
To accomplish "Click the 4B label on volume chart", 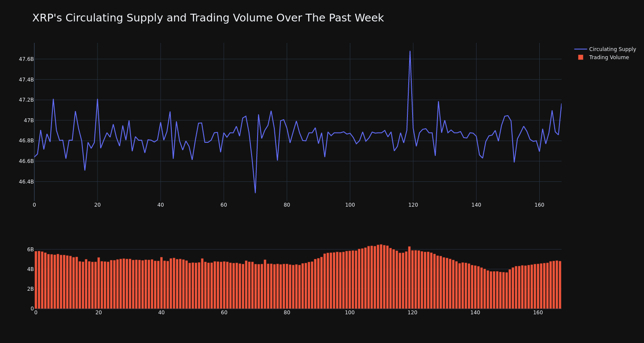I will coord(30,269).
